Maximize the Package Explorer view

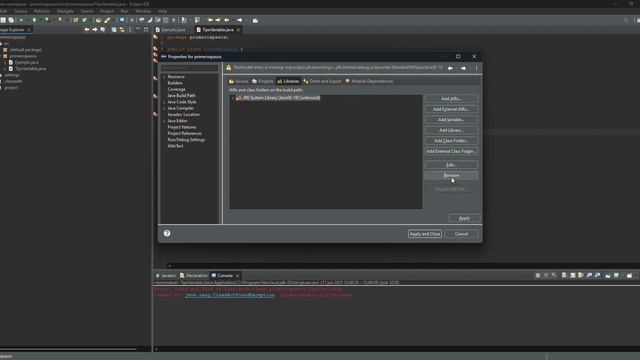(x=146, y=29)
